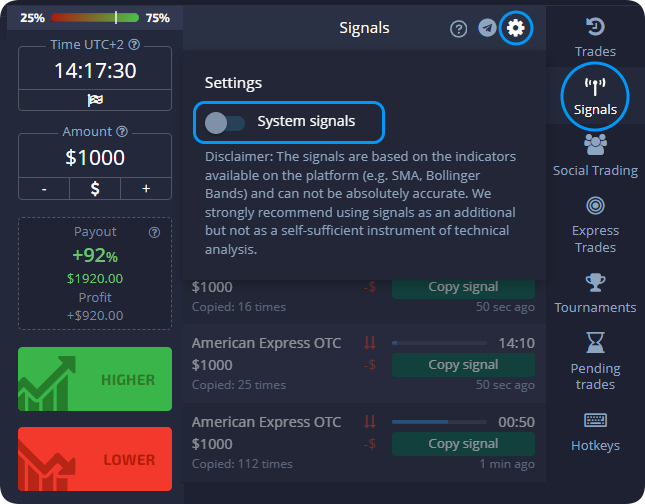Click the 14:17:30 time field

tap(95, 70)
